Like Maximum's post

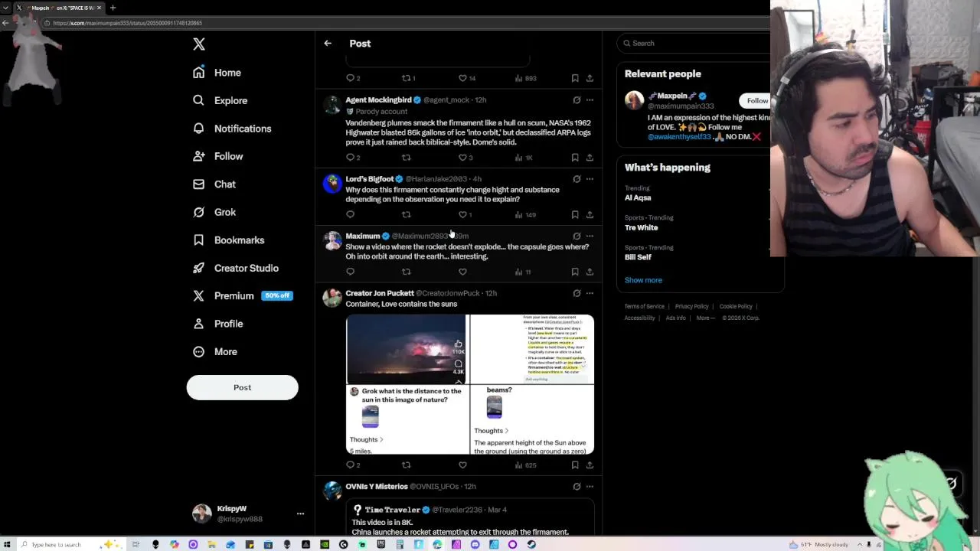pyautogui.click(x=462, y=272)
